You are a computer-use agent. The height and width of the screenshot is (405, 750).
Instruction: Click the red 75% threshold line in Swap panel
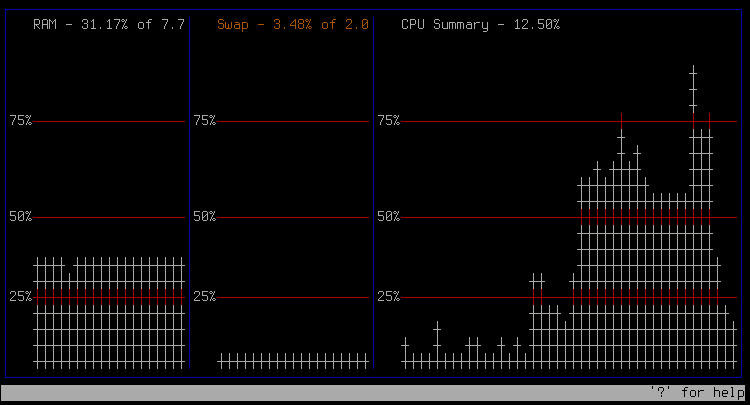point(293,121)
